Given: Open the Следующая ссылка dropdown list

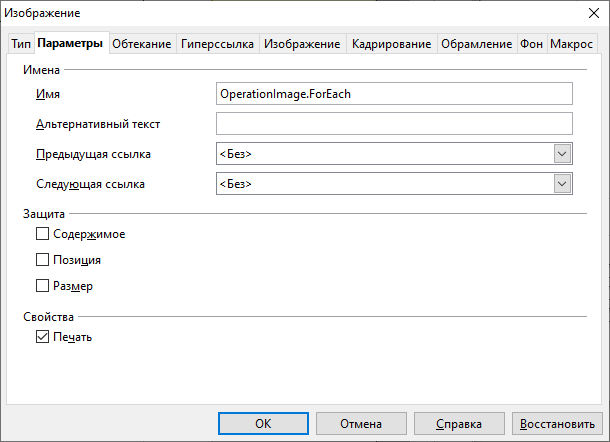Looking at the screenshot, I should pos(562,184).
